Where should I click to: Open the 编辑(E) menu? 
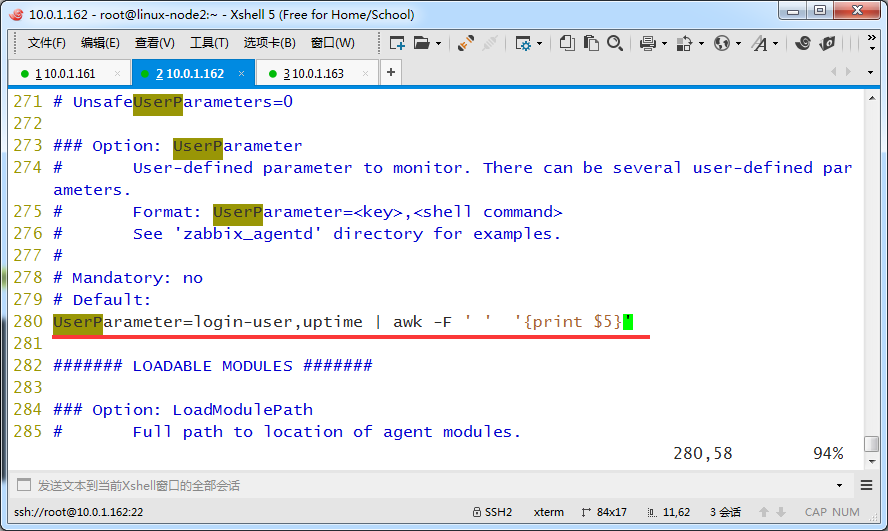pos(100,43)
